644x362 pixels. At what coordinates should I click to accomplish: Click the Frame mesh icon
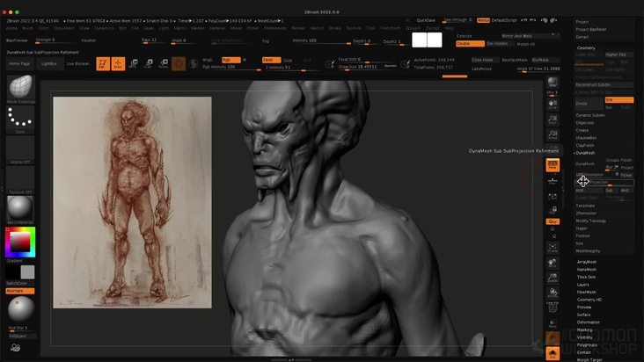click(x=553, y=248)
